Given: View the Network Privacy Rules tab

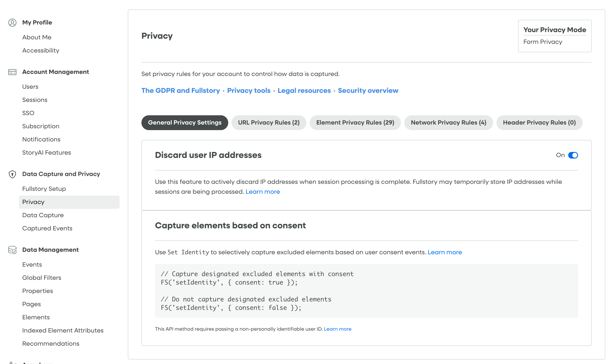Looking at the screenshot, I should pyautogui.click(x=448, y=122).
